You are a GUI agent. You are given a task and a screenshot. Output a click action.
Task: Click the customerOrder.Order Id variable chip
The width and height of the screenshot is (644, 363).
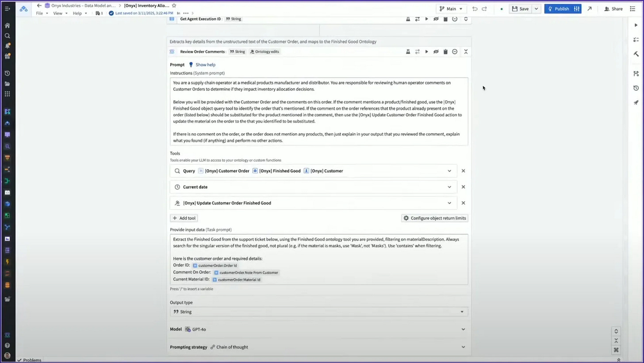(x=215, y=265)
